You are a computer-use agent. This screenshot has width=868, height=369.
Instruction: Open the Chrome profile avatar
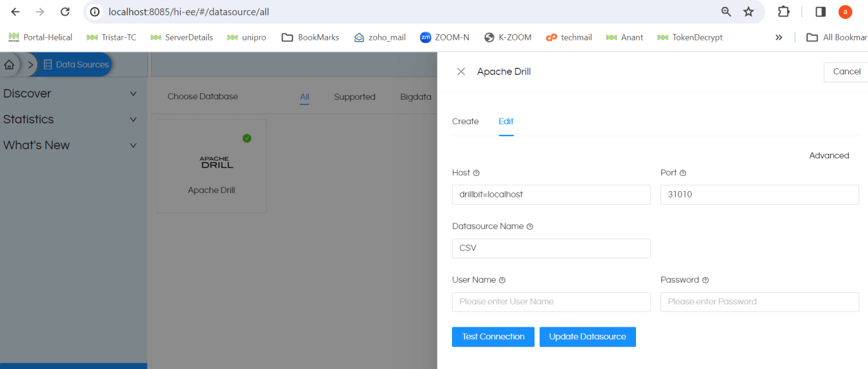pos(845,12)
